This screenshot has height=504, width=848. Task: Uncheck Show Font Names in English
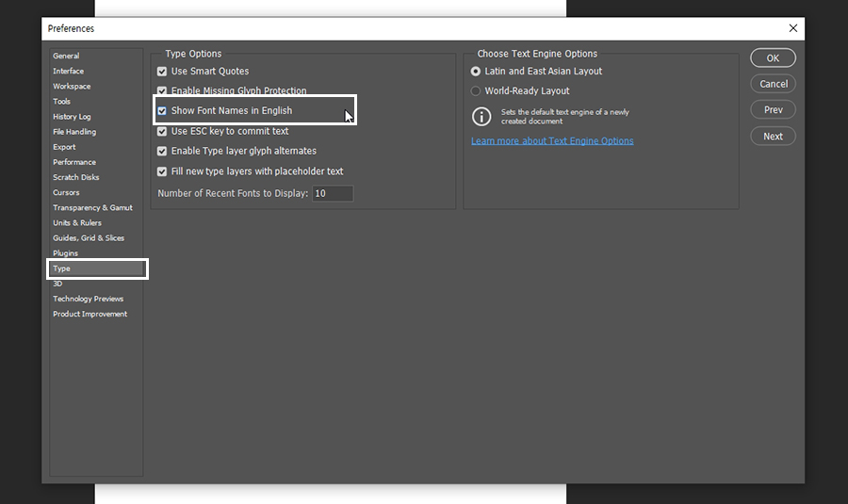[162, 111]
